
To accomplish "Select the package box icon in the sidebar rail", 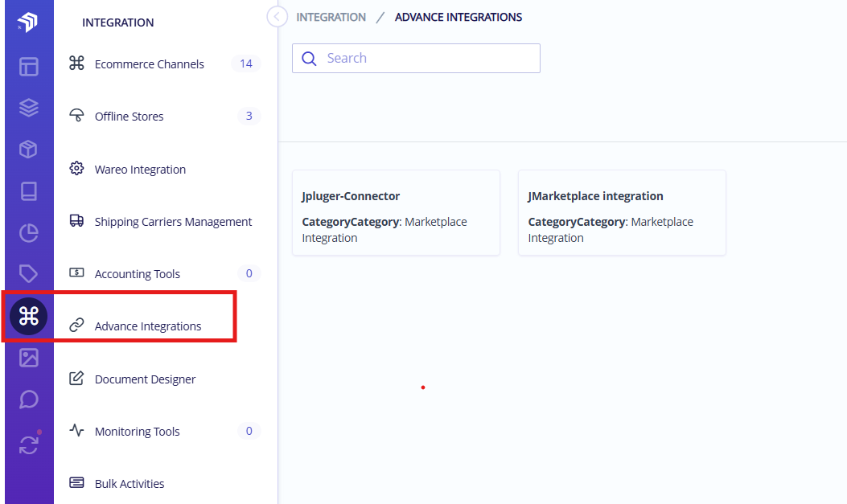I will (x=28, y=149).
